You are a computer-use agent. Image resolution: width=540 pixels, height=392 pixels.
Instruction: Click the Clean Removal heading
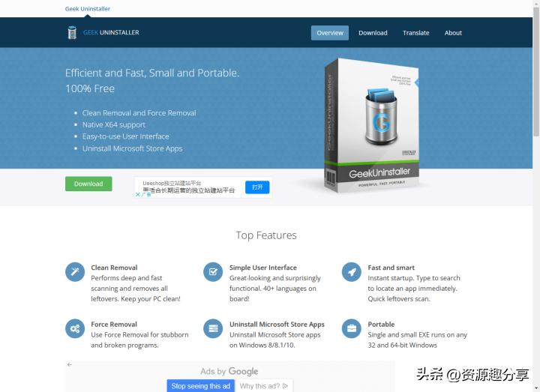[x=114, y=268]
